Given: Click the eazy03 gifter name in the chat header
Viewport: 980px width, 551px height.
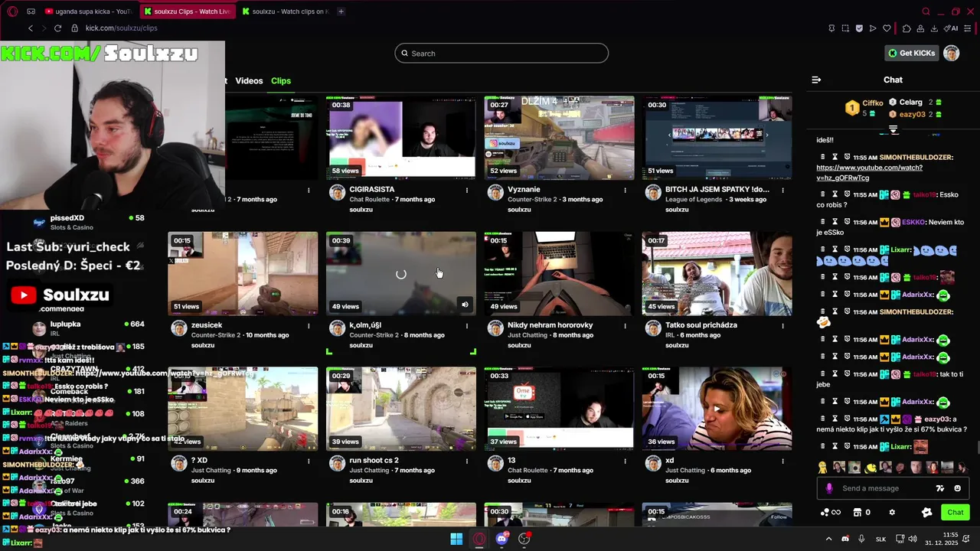Looking at the screenshot, I should click(912, 114).
